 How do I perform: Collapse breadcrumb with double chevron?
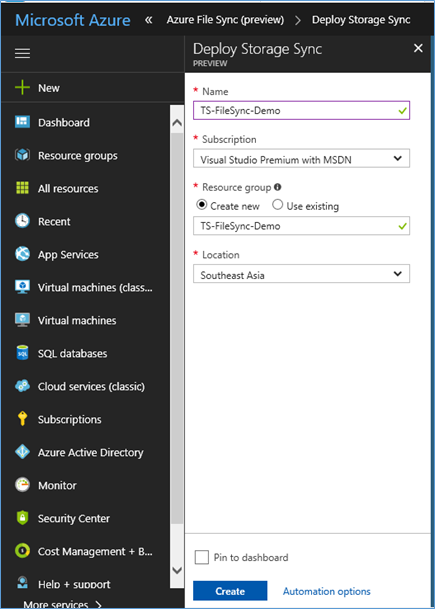148,19
